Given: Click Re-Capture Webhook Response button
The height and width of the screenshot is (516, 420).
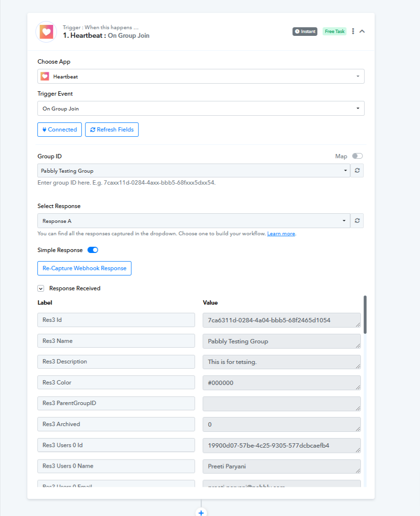Looking at the screenshot, I should tap(84, 268).
